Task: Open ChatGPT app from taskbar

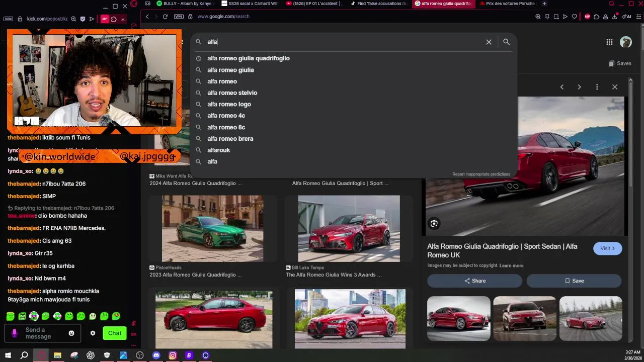Action: coord(91,355)
